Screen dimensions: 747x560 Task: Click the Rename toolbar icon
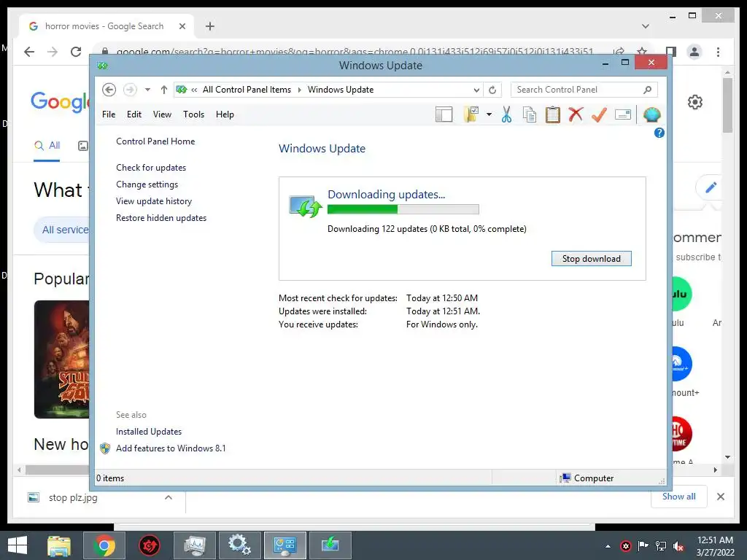[623, 114]
